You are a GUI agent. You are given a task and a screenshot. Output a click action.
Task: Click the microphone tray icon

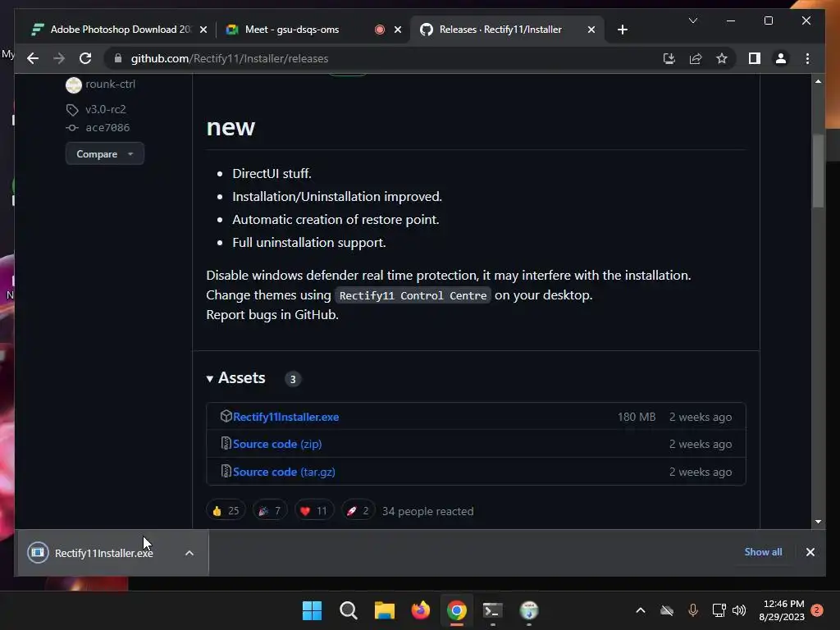click(692, 610)
